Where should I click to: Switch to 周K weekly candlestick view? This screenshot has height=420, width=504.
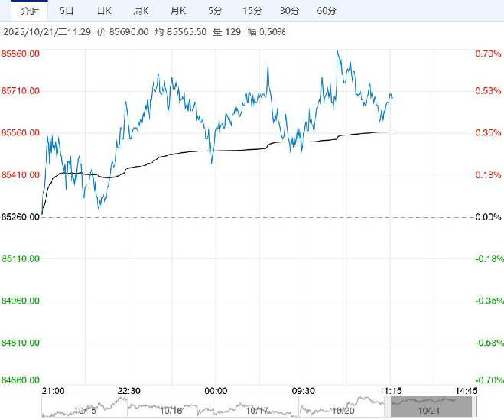click(141, 11)
